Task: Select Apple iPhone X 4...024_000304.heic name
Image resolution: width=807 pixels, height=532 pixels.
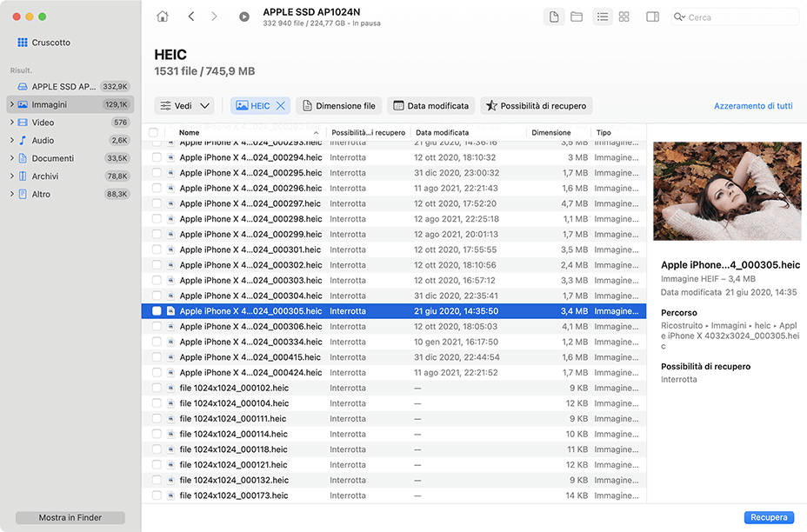Action: 250,296
